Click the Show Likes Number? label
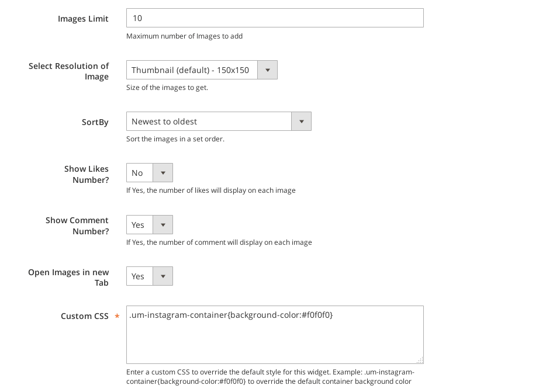The image size is (539, 392). point(87,174)
